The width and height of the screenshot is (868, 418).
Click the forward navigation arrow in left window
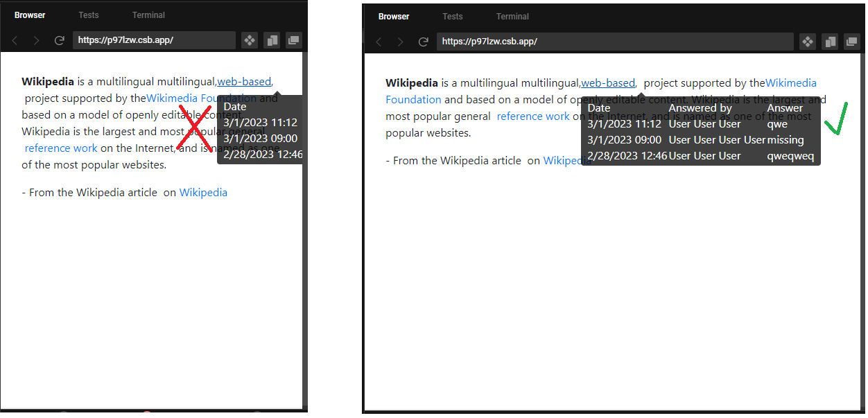tap(37, 40)
